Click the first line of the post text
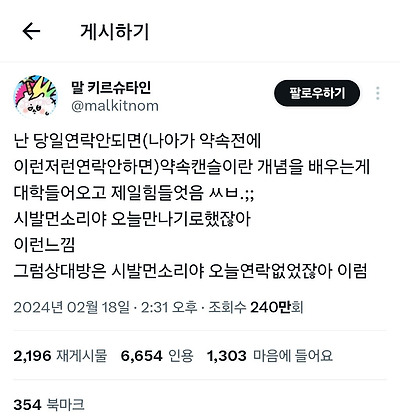The width and height of the screenshot is (400, 420). pos(137,141)
